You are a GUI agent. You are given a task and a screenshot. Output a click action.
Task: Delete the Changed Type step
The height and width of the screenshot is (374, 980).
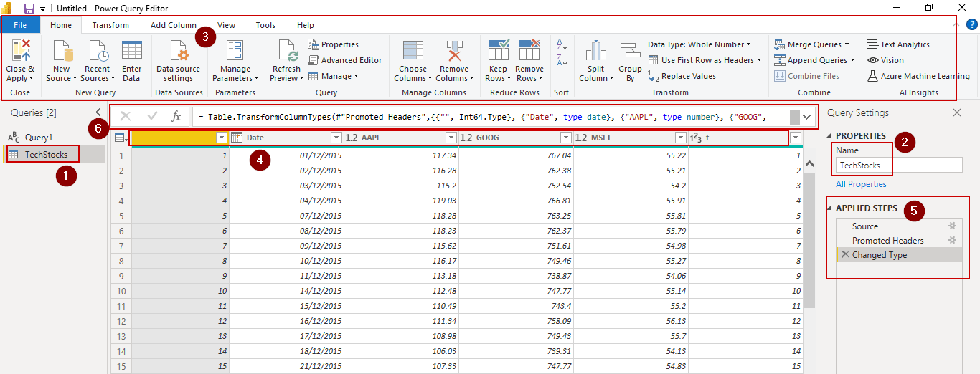point(845,254)
